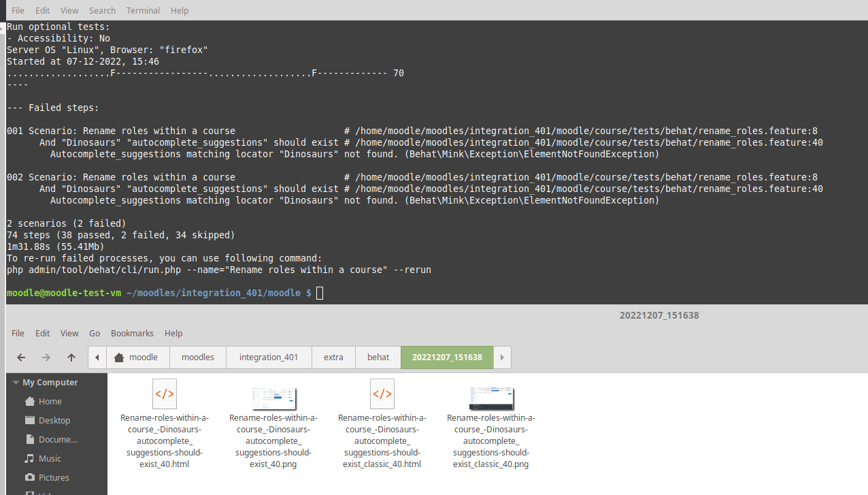Select the behat path segment
Viewport: 868px width, 495px height.
pos(378,357)
